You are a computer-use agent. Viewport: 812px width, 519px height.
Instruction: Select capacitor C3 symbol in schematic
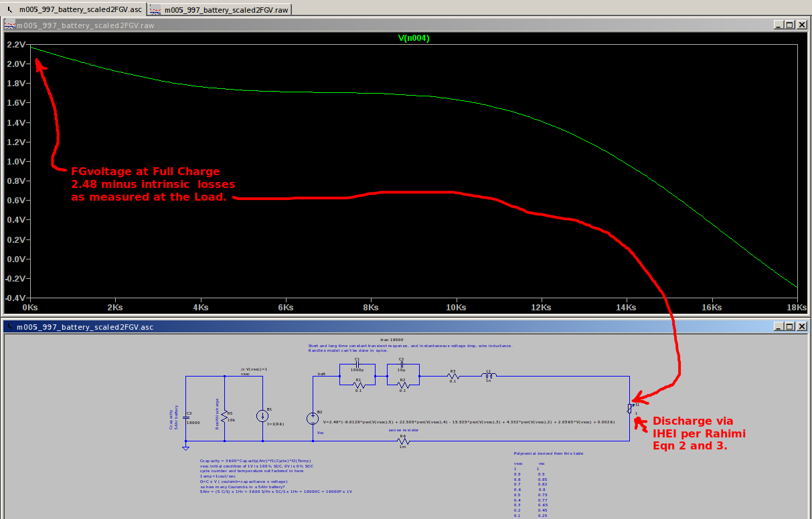[x=186, y=417]
